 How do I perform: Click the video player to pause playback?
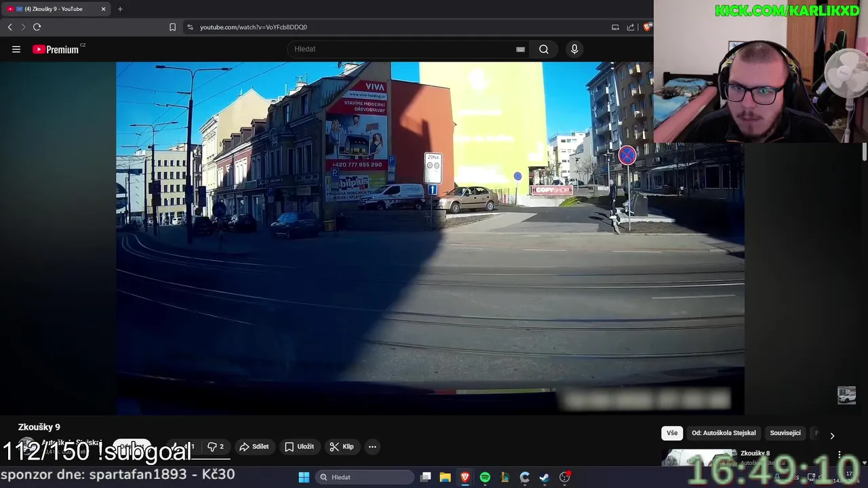coord(430,238)
